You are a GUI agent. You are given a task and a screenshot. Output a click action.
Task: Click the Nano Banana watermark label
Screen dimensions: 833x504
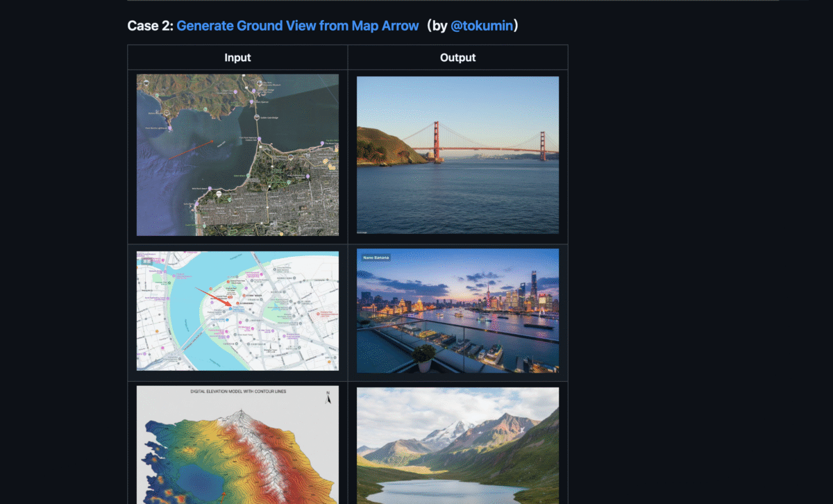tap(375, 258)
